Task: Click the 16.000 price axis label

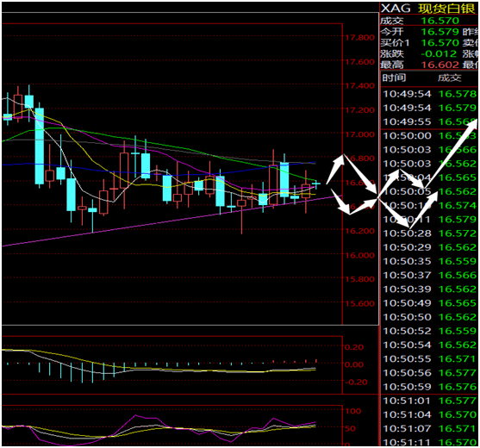Action: point(360,255)
